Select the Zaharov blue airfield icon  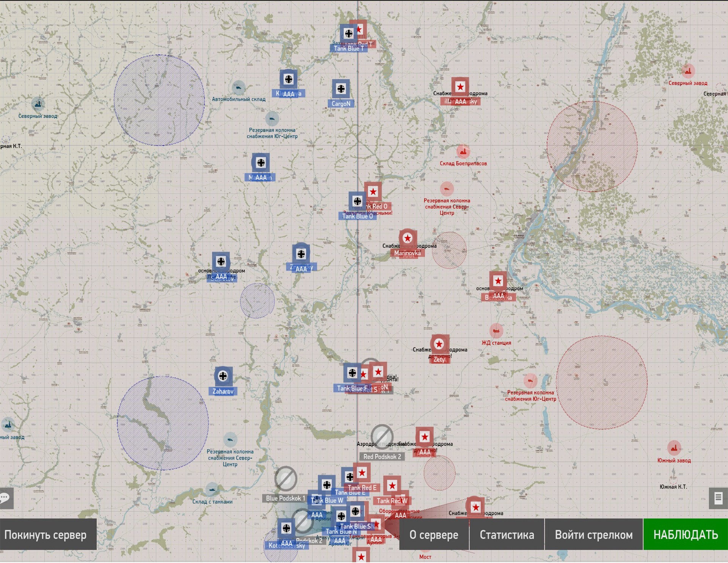223,376
